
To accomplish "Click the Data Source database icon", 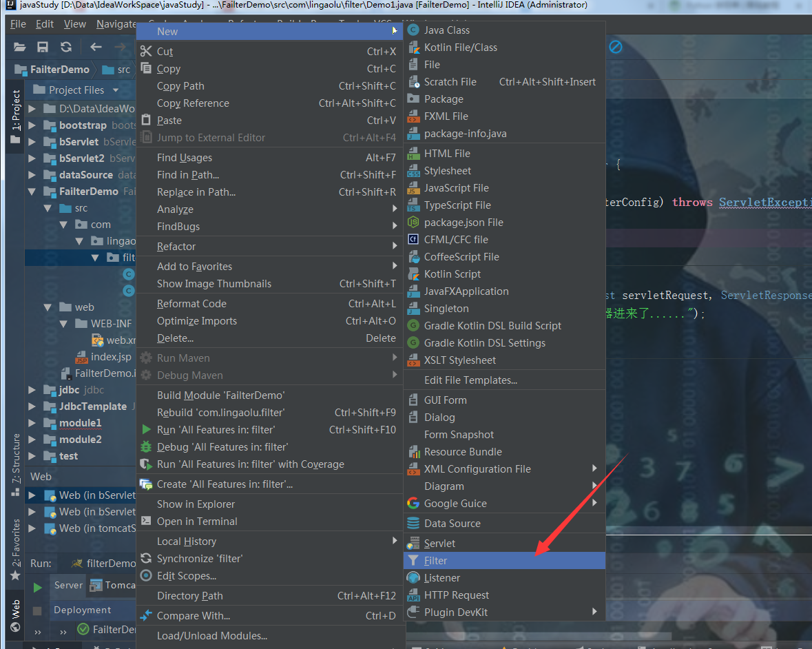I will pyautogui.click(x=413, y=523).
